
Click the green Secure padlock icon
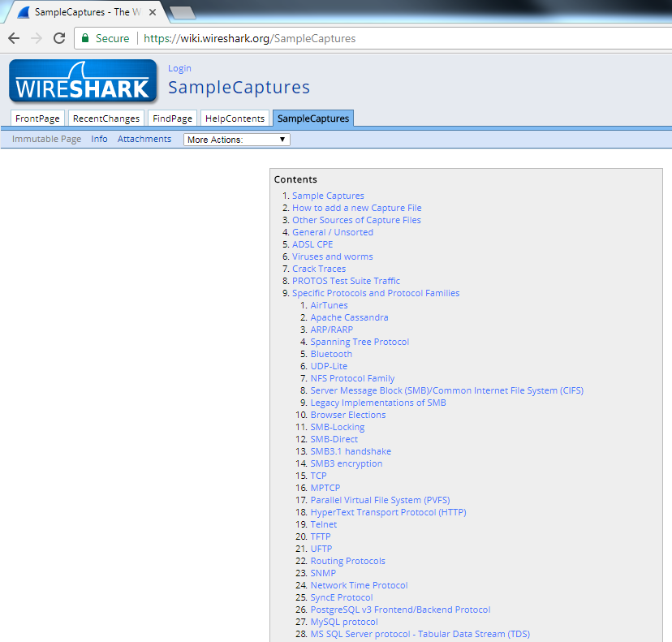coord(85,38)
